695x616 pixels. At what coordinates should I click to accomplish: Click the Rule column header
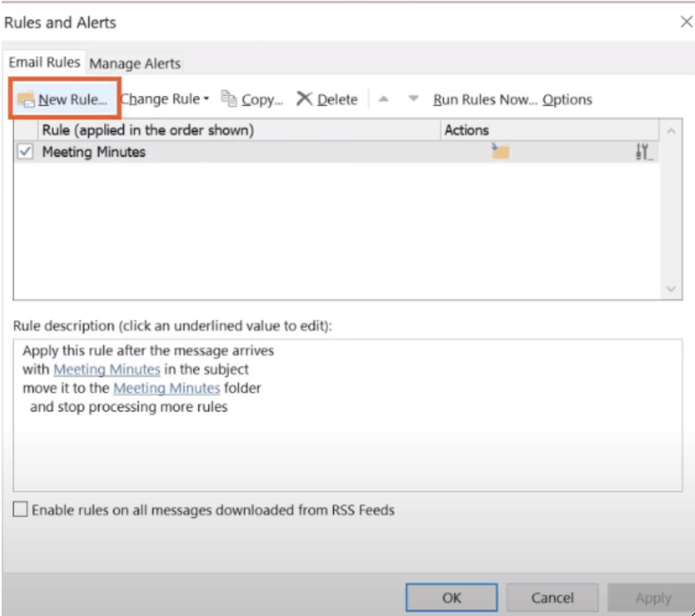239,130
